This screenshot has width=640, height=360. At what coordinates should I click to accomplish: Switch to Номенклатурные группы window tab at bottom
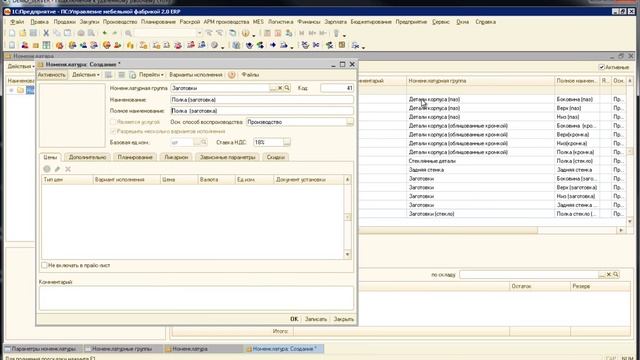point(122,349)
